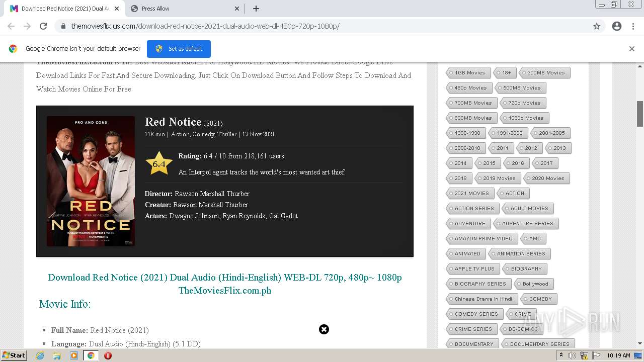
Task: Browse the 2019 Movies tag
Action: pos(497,178)
